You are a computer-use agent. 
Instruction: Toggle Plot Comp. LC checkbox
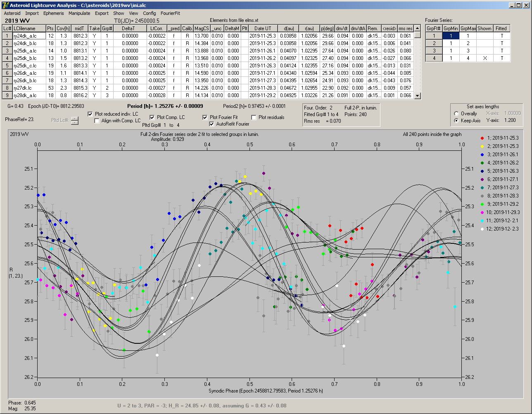coord(152,117)
